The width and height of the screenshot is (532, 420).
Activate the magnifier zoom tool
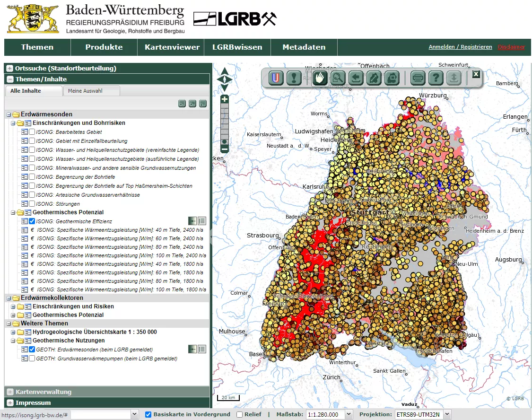click(x=338, y=78)
